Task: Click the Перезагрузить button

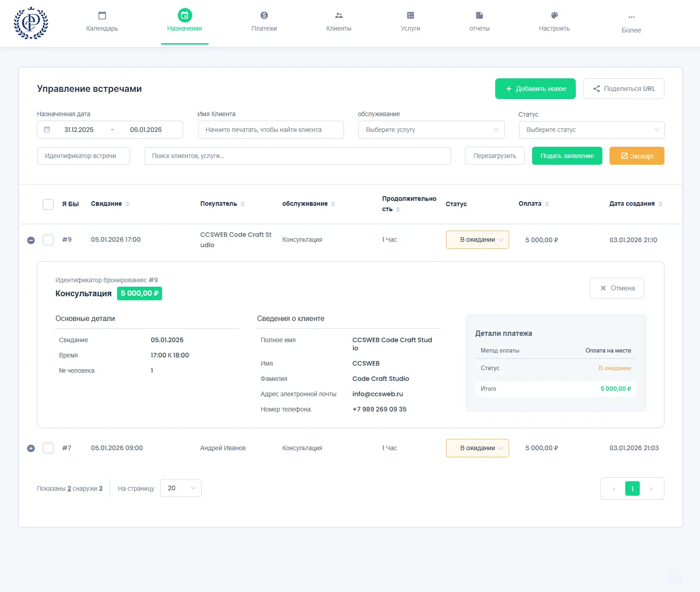Action: [495, 156]
